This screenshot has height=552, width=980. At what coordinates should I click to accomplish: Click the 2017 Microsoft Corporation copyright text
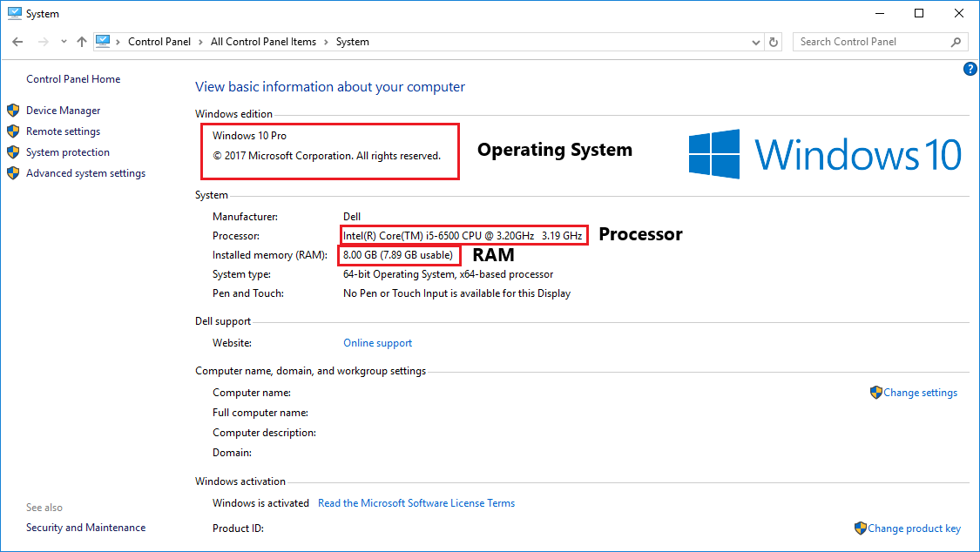pos(327,156)
